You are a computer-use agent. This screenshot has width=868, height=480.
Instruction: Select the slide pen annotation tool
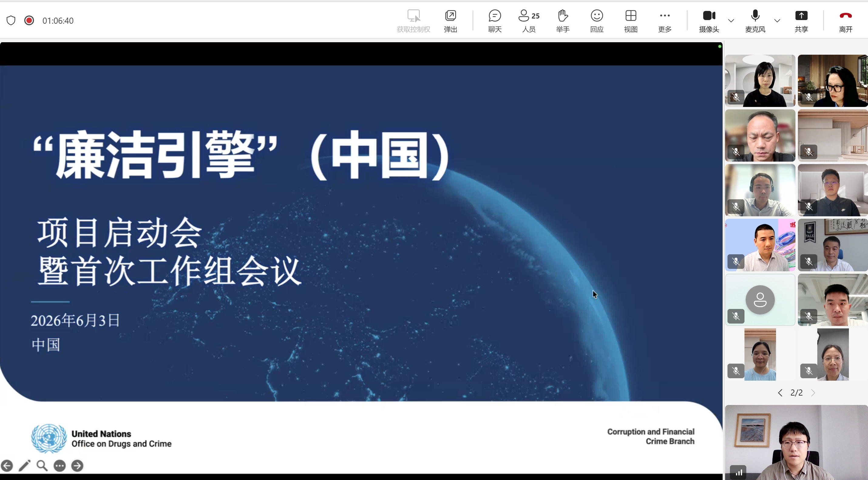click(25, 466)
